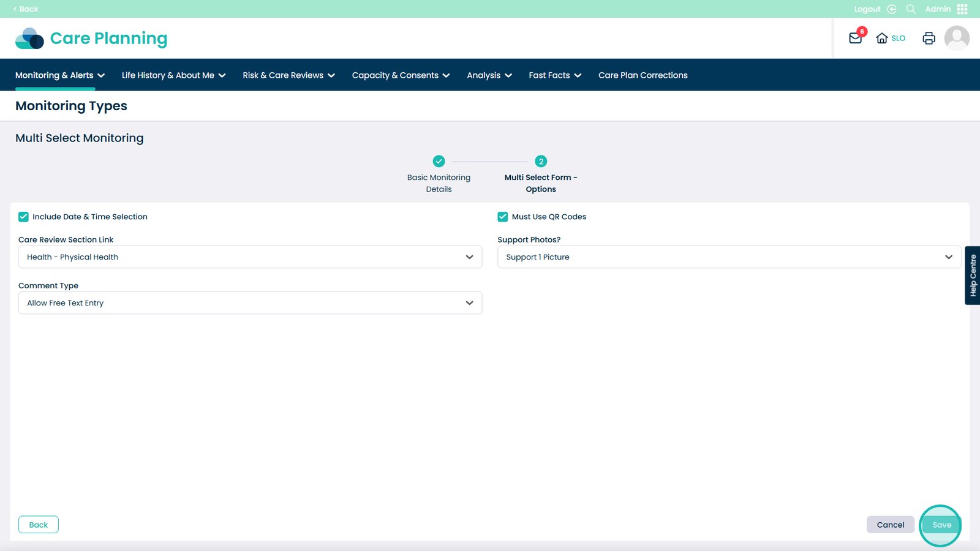Image resolution: width=980 pixels, height=551 pixels.
Task: Open the mail inbox icon
Action: click(x=855, y=39)
